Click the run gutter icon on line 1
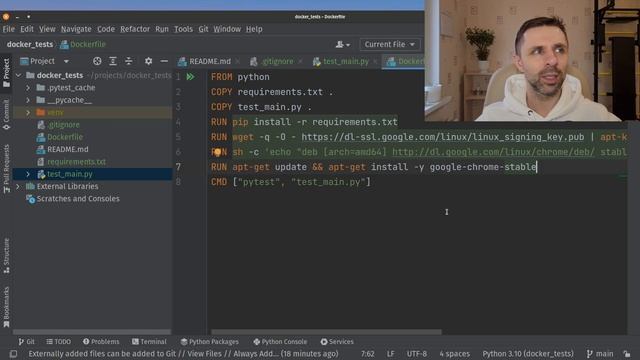The width and height of the screenshot is (640, 360). 190,77
